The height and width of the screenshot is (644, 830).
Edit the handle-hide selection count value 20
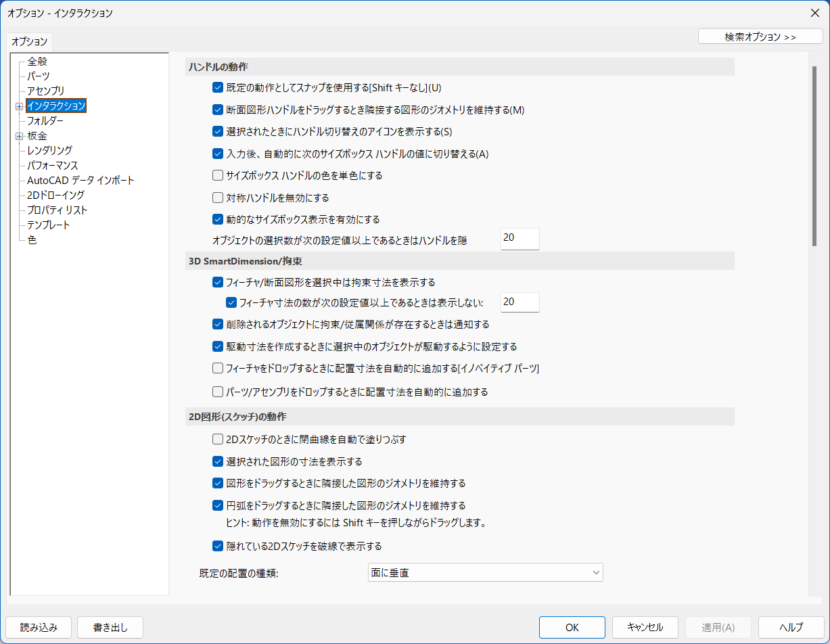coord(520,239)
